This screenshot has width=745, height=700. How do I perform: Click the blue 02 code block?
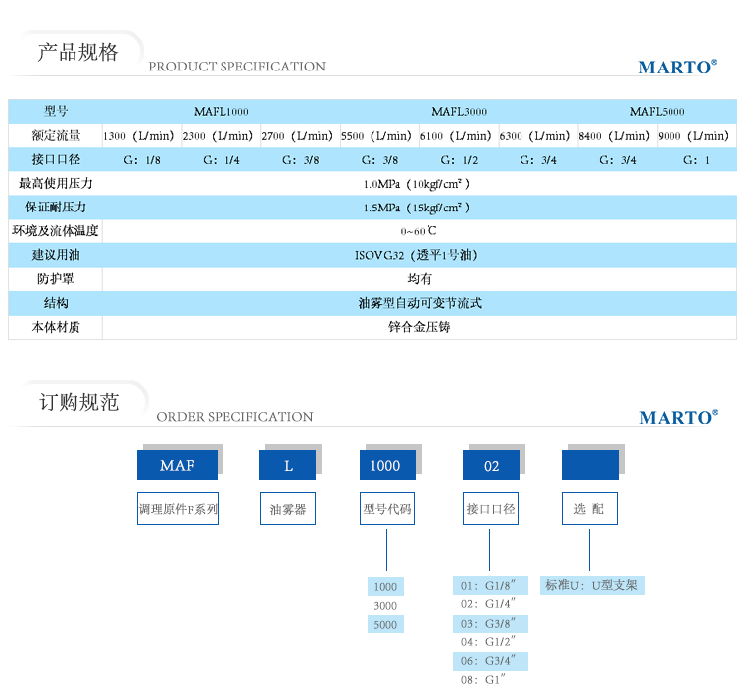pyautogui.click(x=492, y=465)
